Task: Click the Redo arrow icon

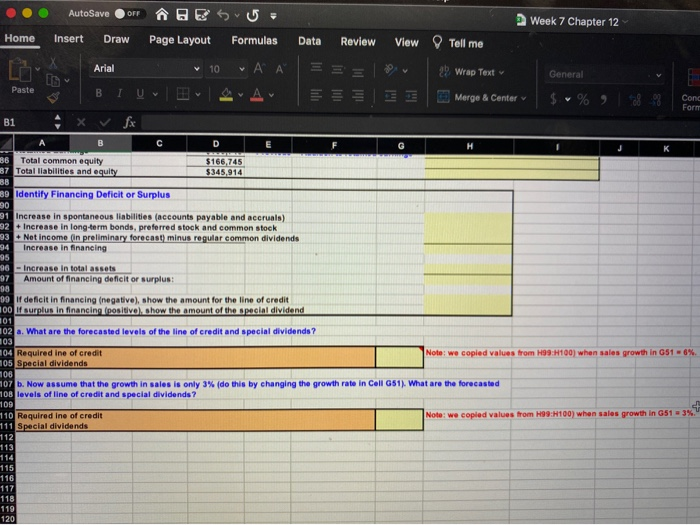Action: [253, 16]
